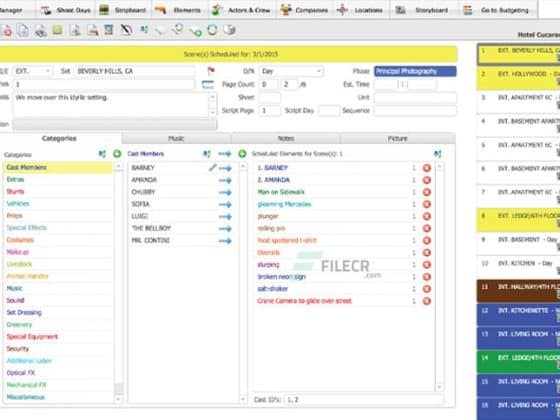
Task: Sort the Categories list
Action: (x=102, y=154)
